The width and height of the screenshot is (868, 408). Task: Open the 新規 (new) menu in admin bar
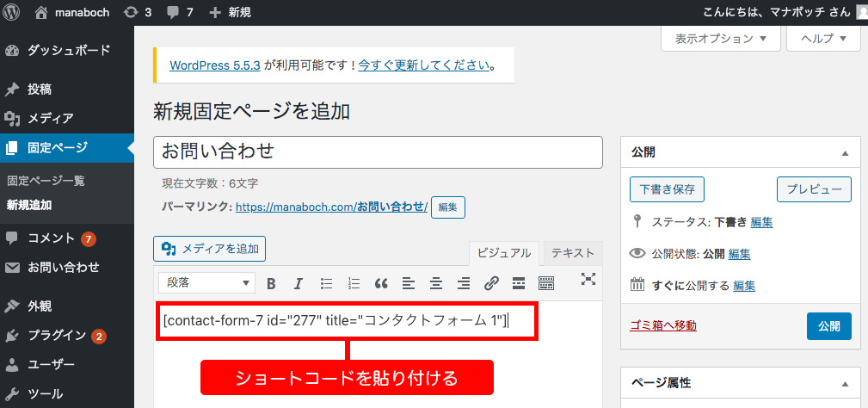pos(231,12)
